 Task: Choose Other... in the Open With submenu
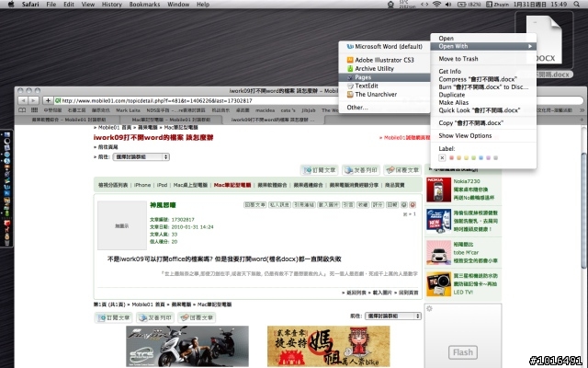click(x=384, y=108)
